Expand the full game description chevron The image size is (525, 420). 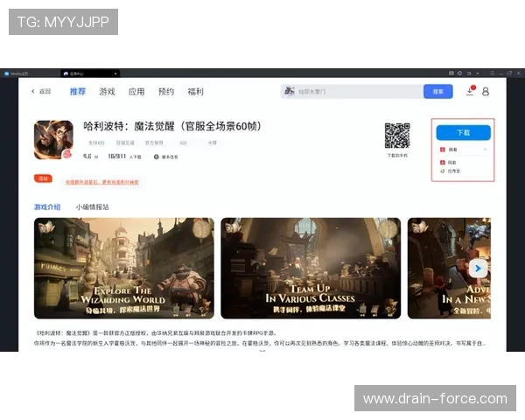click(x=262, y=351)
